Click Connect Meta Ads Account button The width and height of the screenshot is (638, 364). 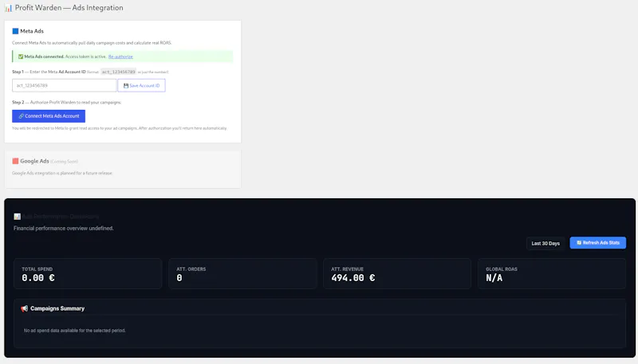[x=49, y=116]
